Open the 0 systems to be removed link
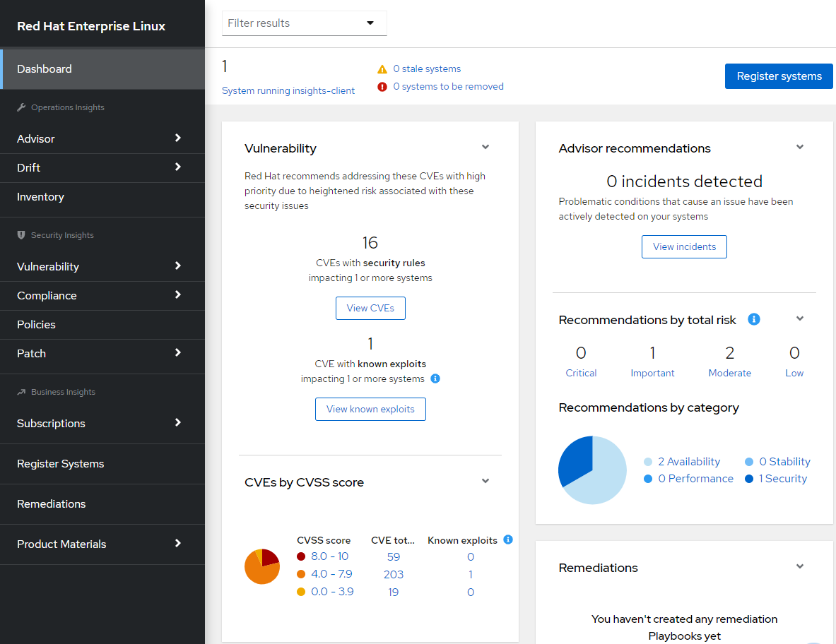The width and height of the screenshot is (836, 644). click(x=449, y=86)
